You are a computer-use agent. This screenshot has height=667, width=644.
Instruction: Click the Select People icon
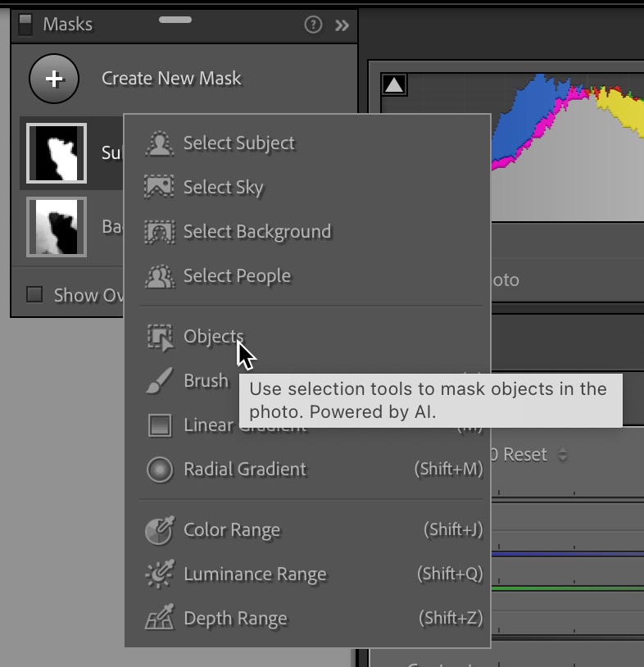tap(160, 276)
